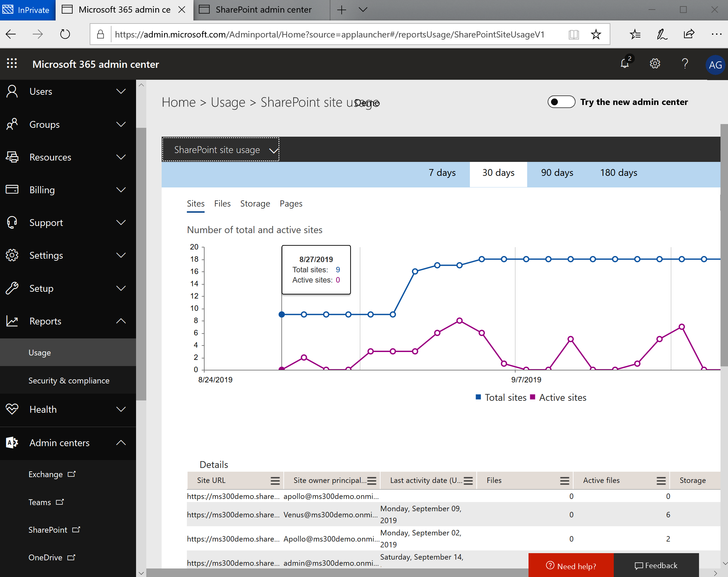Image resolution: width=728 pixels, height=577 pixels.
Task: Open Last activity date column menu
Action: pyautogui.click(x=468, y=481)
